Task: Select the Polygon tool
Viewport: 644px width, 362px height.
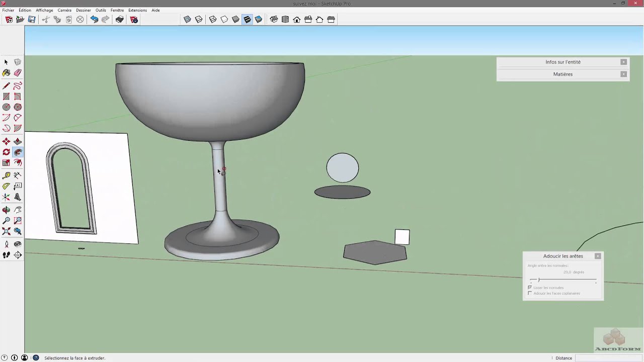Action: pos(18,107)
